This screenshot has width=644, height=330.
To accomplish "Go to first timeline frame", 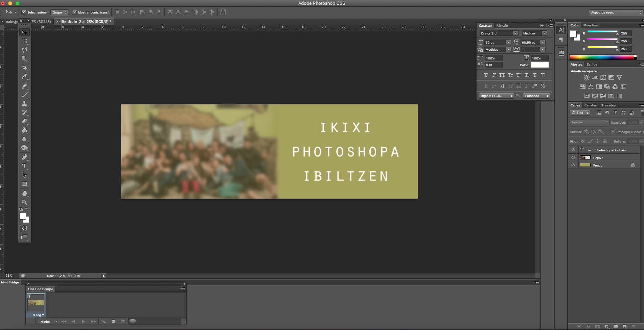I will click(x=64, y=322).
